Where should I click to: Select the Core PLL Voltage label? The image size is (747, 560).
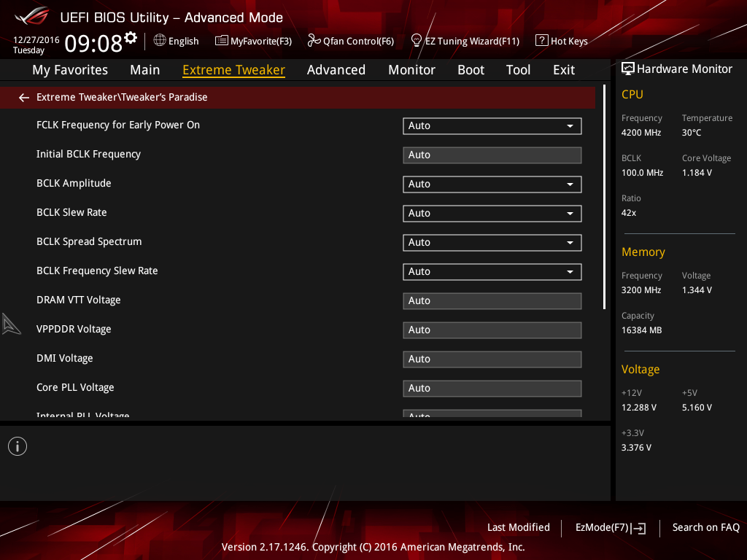(75, 388)
